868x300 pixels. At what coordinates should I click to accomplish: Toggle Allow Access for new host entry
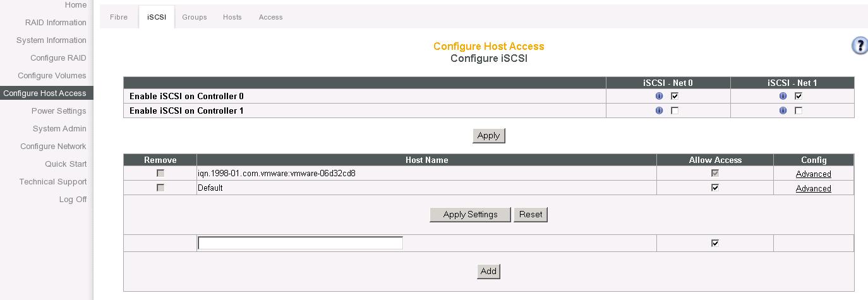tap(715, 243)
